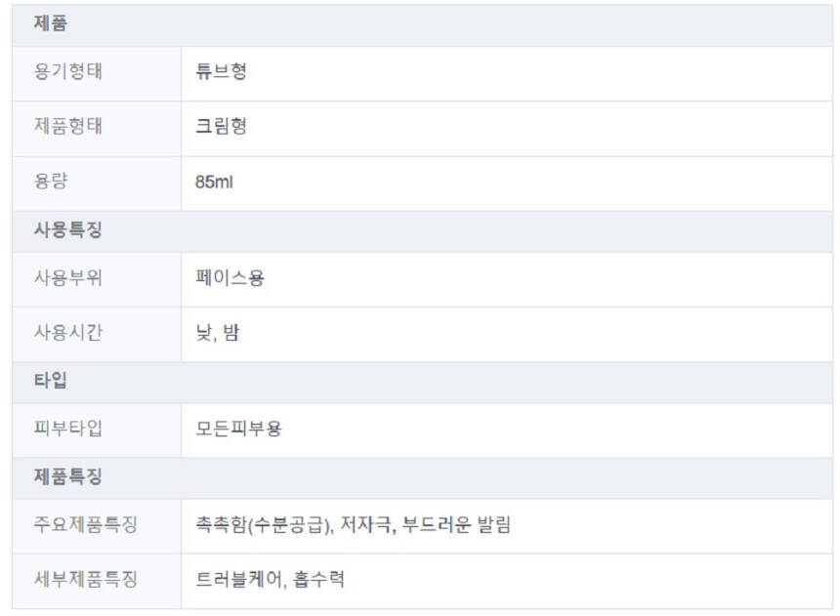Click the 페이스용 value
This screenshot has width=840, height=616.
(x=230, y=278)
